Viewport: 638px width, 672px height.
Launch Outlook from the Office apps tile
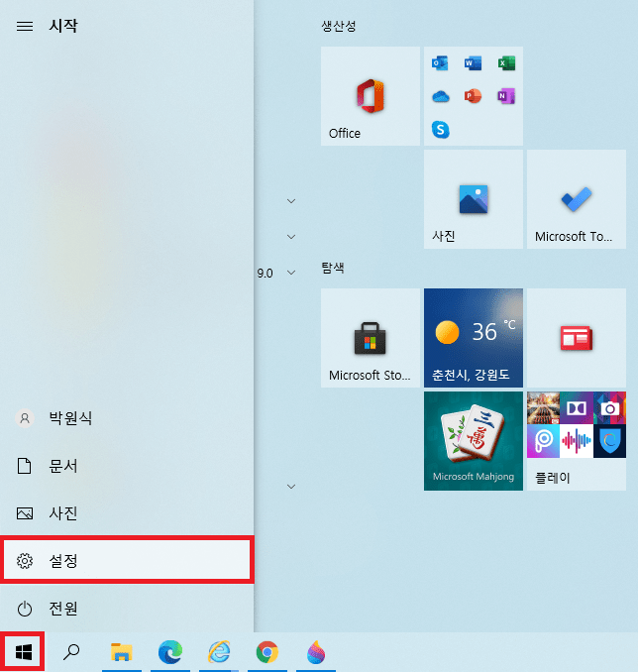pos(440,63)
